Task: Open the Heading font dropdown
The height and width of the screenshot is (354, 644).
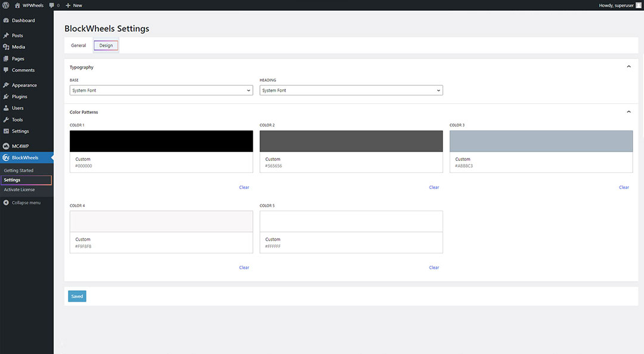Action: point(351,91)
